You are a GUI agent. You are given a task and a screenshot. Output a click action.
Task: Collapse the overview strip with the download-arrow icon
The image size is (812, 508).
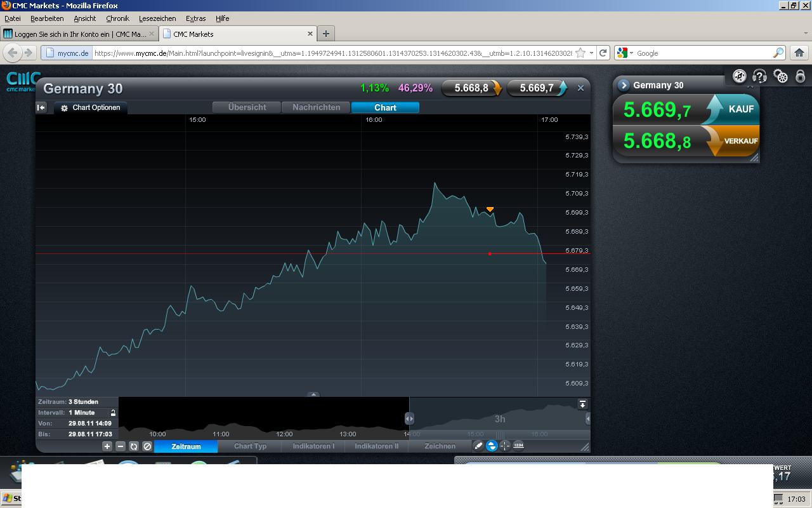tap(582, 404)
